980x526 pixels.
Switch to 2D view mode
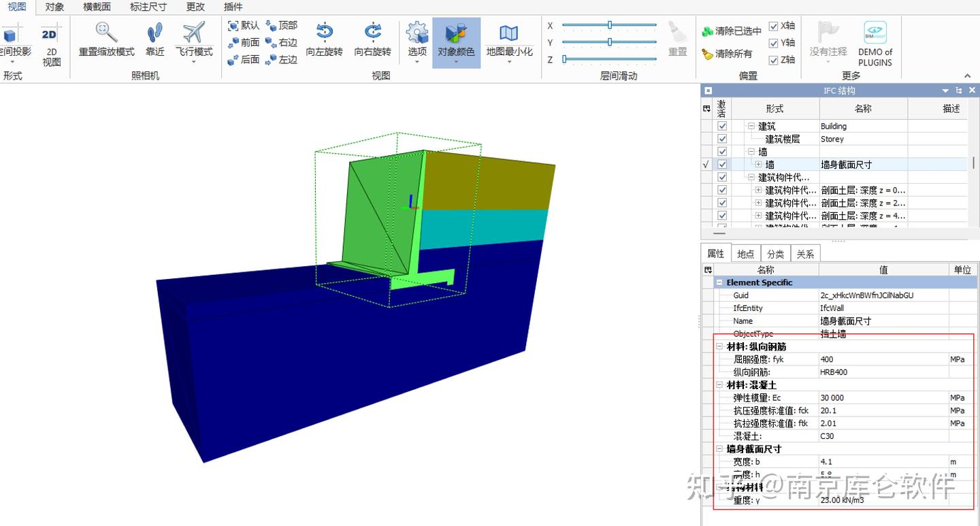pyautogui.click(x=51, y=45)
